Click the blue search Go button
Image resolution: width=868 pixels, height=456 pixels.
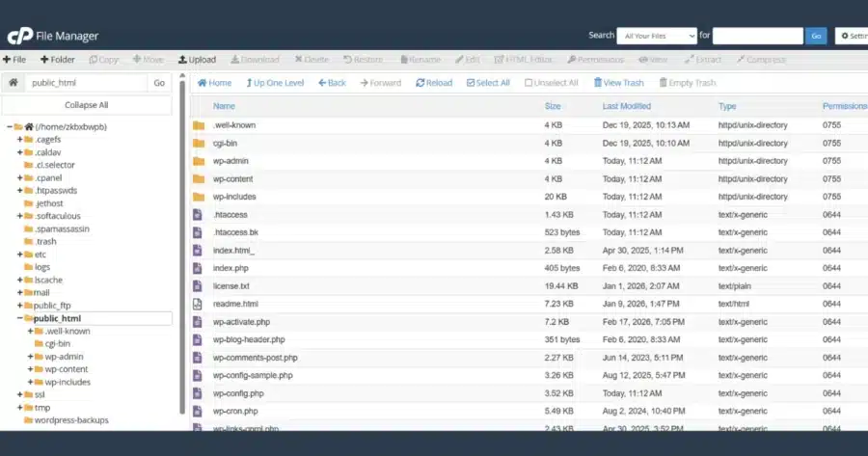[x=816, y=36]
